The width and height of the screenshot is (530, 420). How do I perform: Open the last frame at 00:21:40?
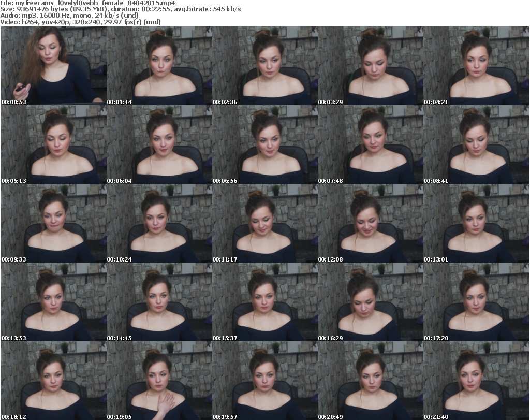coord(476,381)
